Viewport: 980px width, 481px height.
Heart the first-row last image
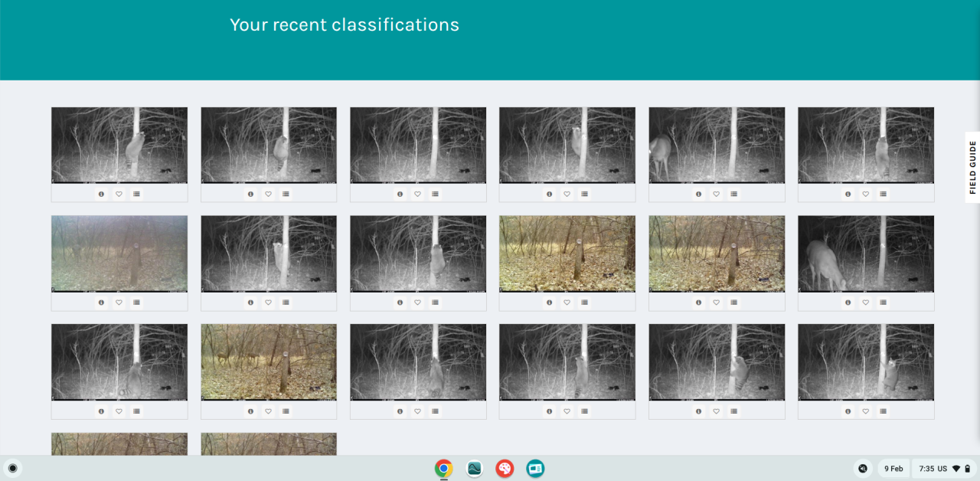tap(865, 194)
